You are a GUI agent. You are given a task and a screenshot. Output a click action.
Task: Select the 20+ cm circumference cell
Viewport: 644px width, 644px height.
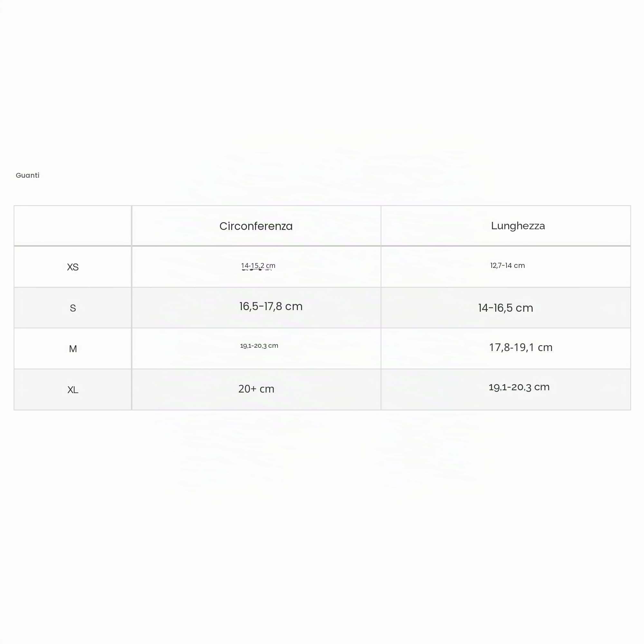click(256, 390)
